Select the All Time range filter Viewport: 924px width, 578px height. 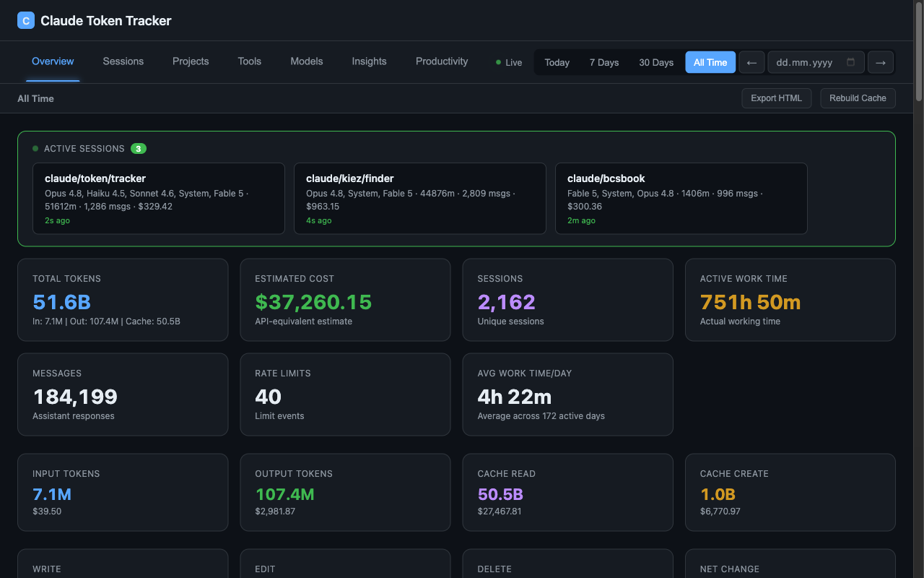[x=710, y=62]
